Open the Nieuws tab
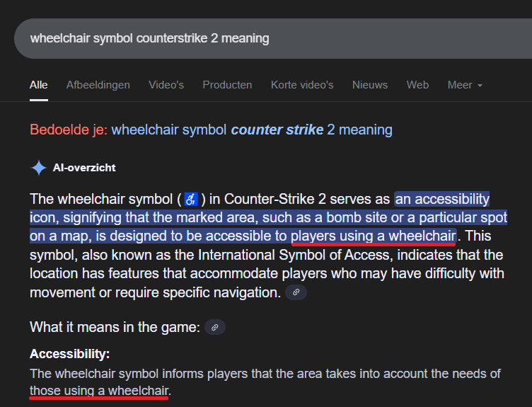Image resolution: width=532 pixels, height=407 pixels. 370,85
